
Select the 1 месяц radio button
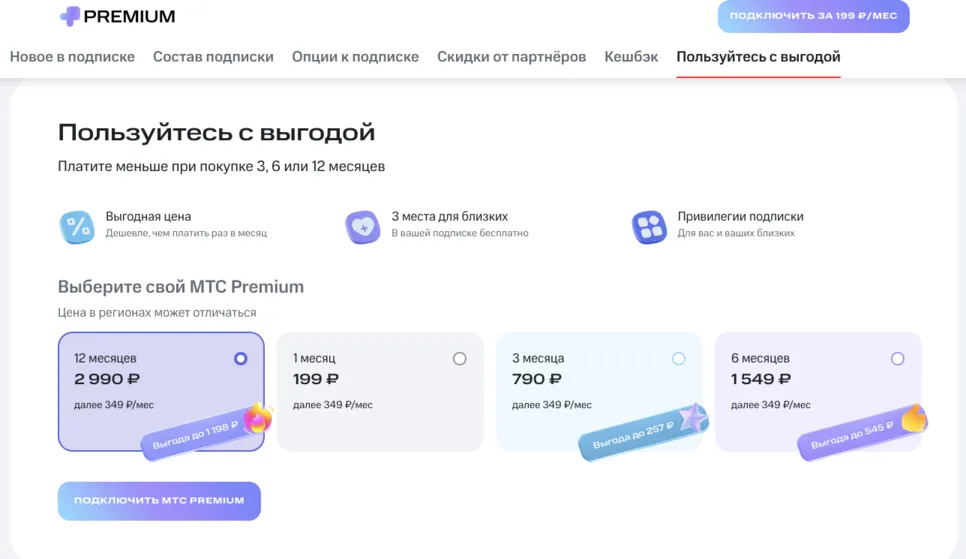(460, 359)
